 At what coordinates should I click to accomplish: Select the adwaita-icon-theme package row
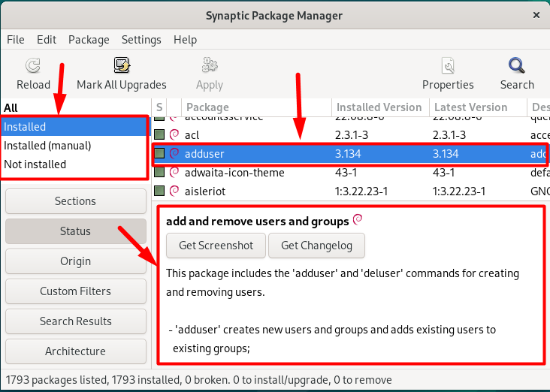[x=351, y=172]
